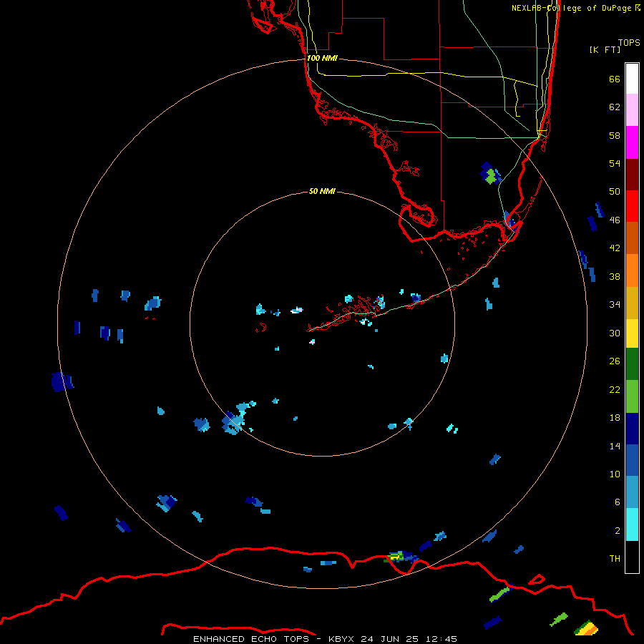Viewport: 644px width, 644px height.
Task: Click the legend value 50
Action: point(615,191)
